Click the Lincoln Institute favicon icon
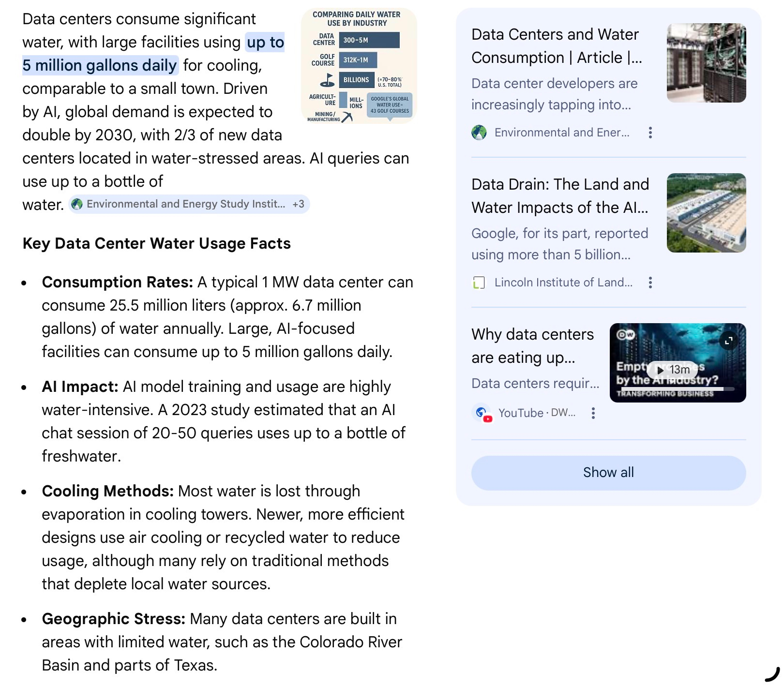This screenshot has height=686, width=784. (479, 283)
